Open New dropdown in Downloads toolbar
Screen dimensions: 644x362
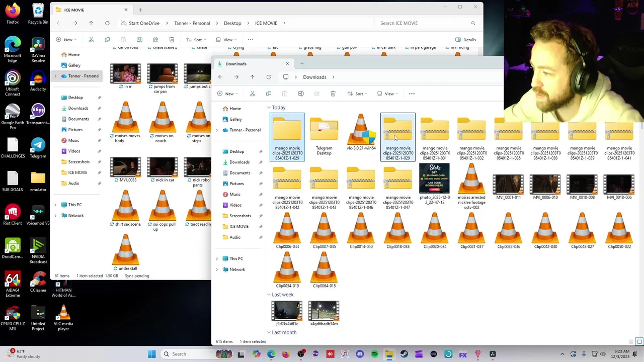click(x=227, y=94)
